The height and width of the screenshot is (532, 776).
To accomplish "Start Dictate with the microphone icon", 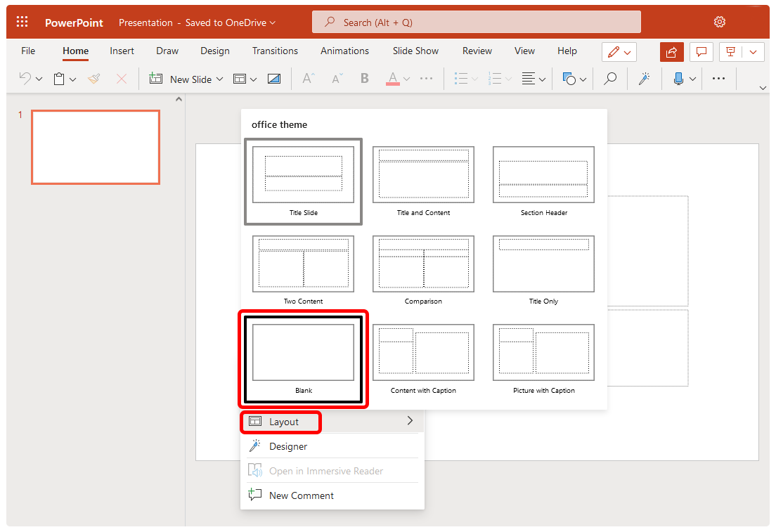I will click(678, 78).
